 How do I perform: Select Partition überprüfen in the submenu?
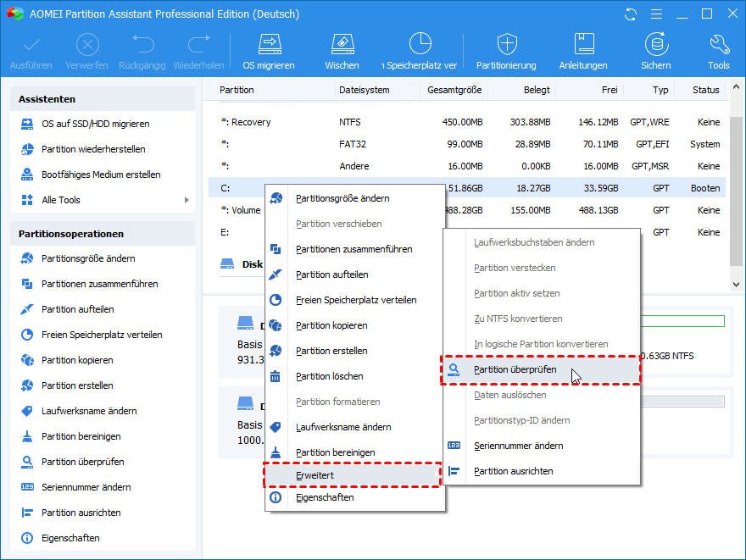(x=542, y=370)
